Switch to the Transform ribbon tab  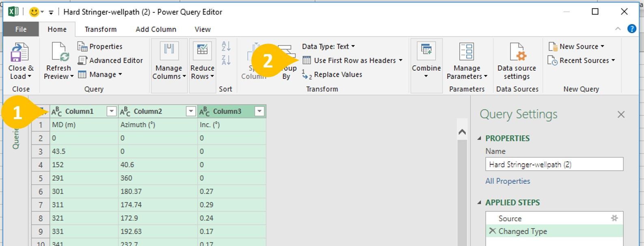(x=100, y=29)
